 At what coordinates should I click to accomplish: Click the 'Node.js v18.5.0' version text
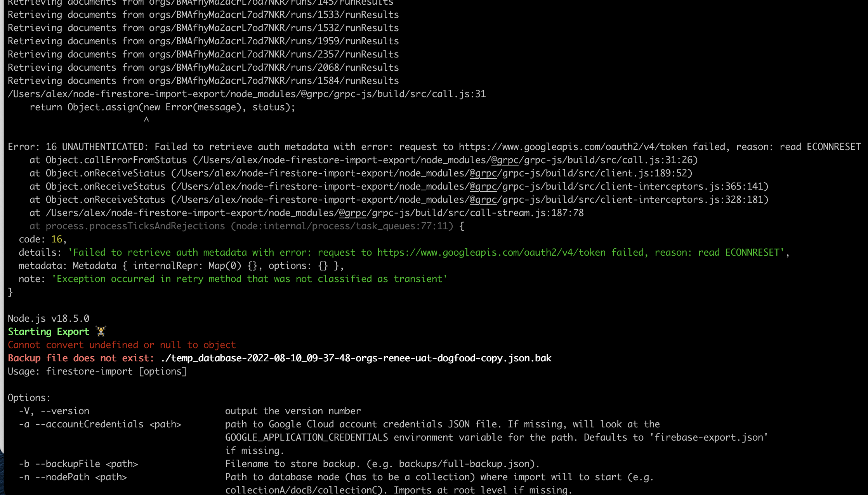pyautogui.click(x=49, y=319)
